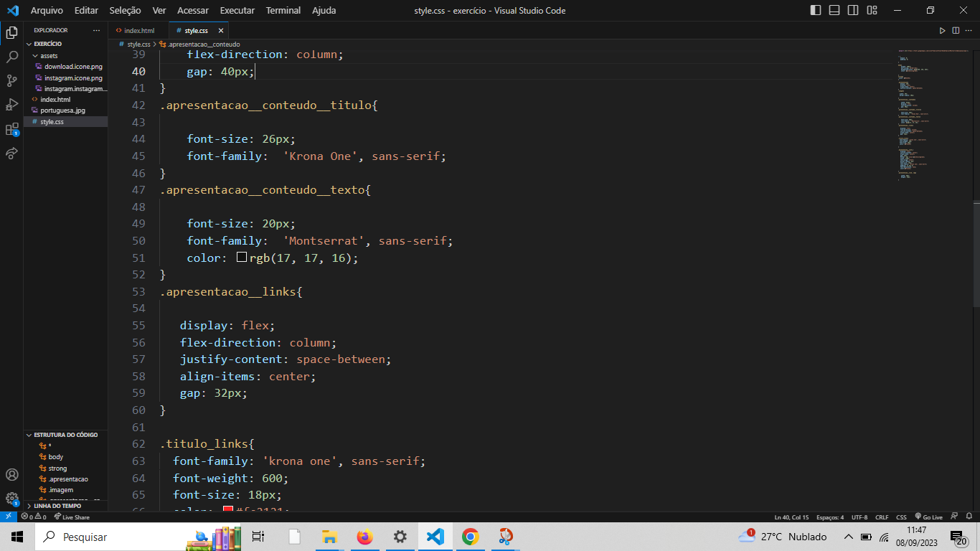
Task: Open the Explorer view in activity bar
Action: click(11, 33)
